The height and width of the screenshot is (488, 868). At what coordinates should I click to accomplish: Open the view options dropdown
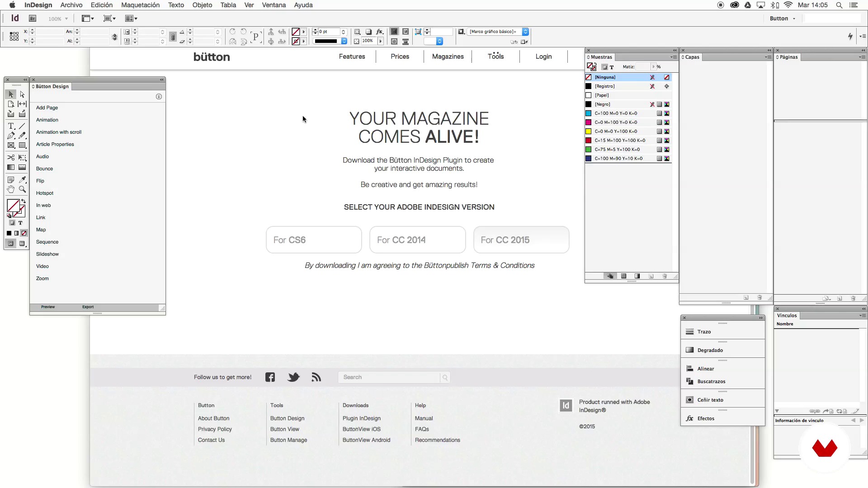(x=87, y=19)
